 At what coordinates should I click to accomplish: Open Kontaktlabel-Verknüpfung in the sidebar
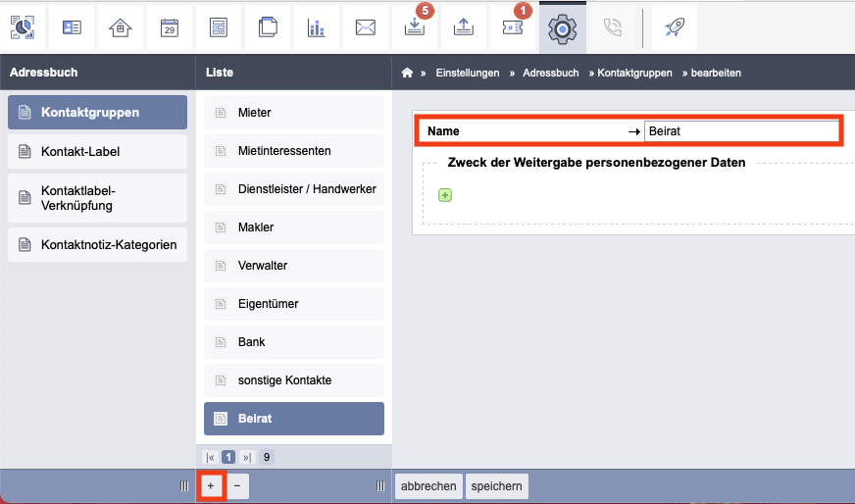(x=98, y=198)
